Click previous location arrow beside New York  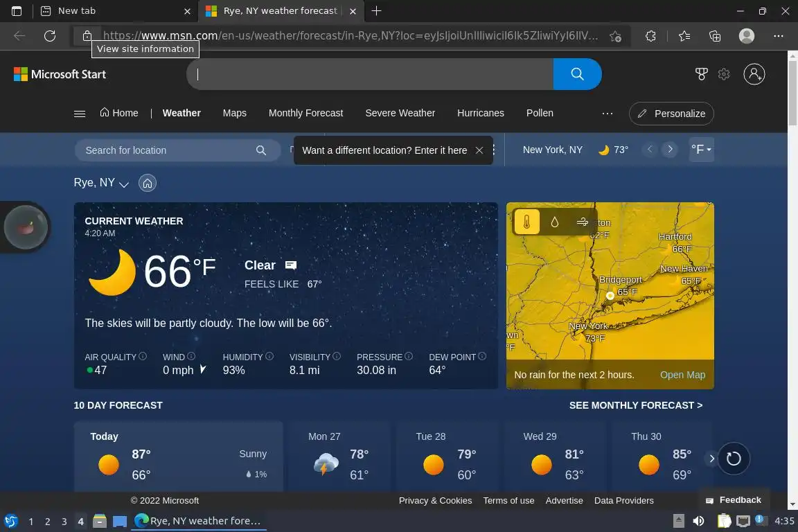649,150
